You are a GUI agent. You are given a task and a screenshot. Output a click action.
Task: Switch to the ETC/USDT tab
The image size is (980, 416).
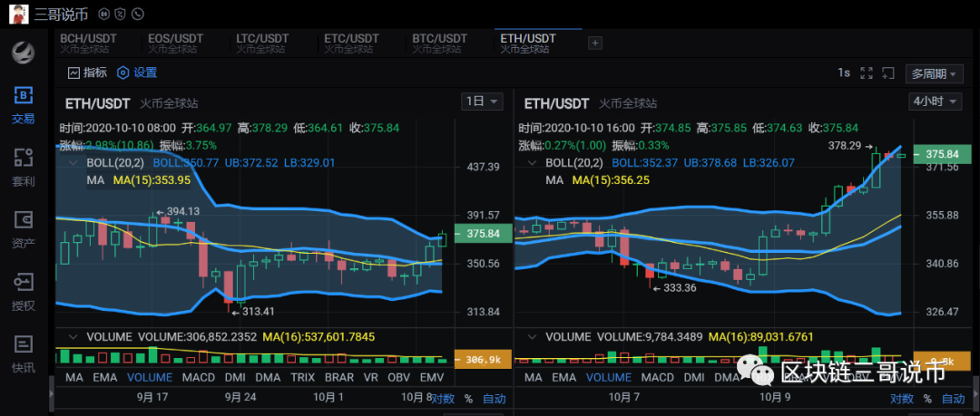(351, 44)
